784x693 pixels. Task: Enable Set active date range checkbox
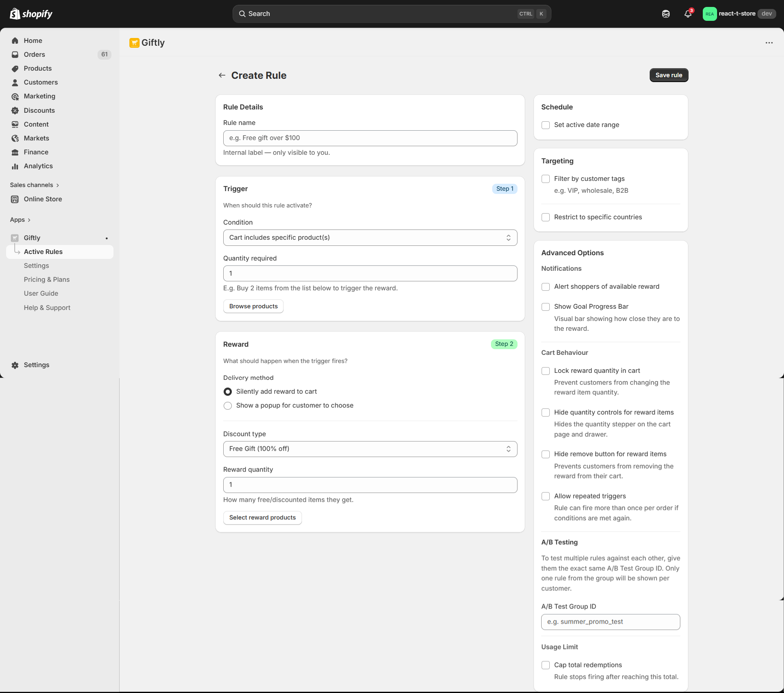click(x=545, y=125)
